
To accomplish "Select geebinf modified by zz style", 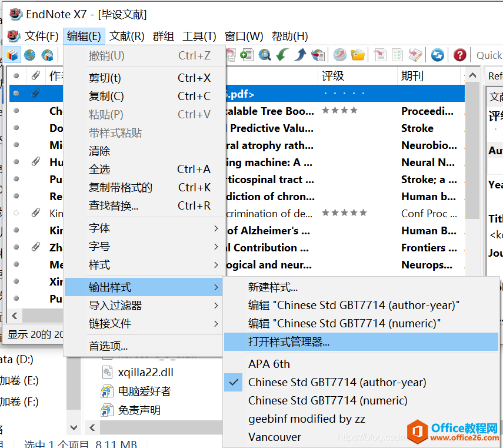I will 361,419.
